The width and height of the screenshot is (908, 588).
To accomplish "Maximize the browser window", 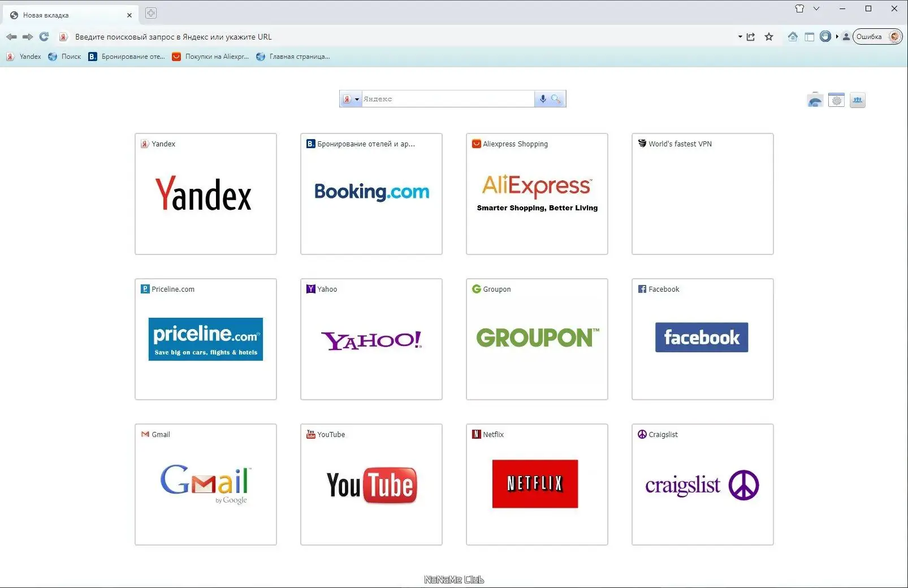I will pos(868,8).
